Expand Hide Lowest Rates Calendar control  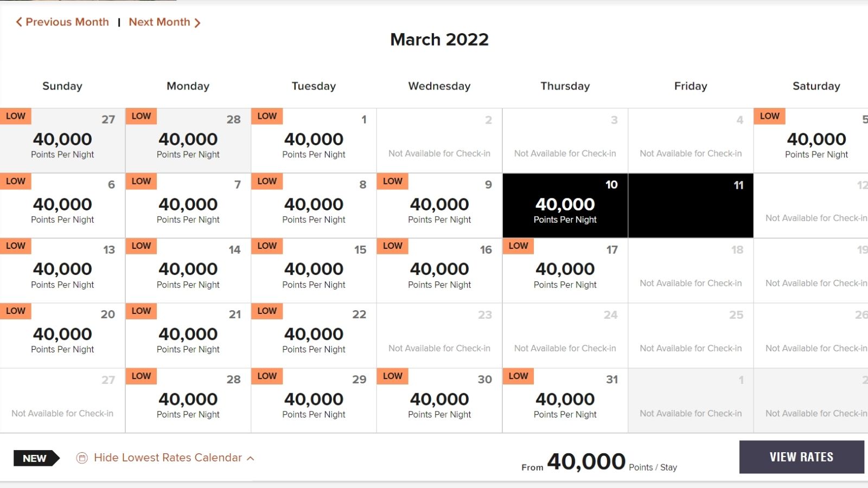point(168,458)
